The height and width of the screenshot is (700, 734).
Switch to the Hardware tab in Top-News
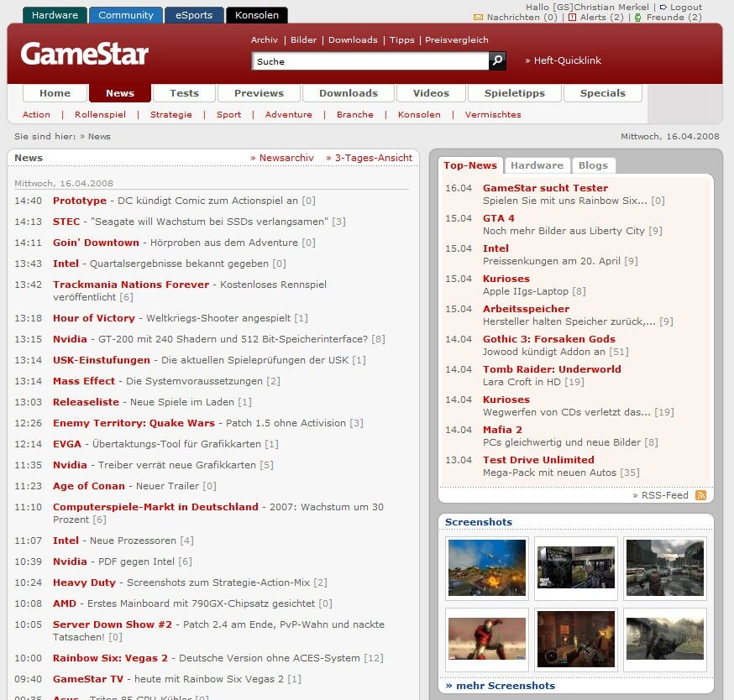[x=537, y=165]
